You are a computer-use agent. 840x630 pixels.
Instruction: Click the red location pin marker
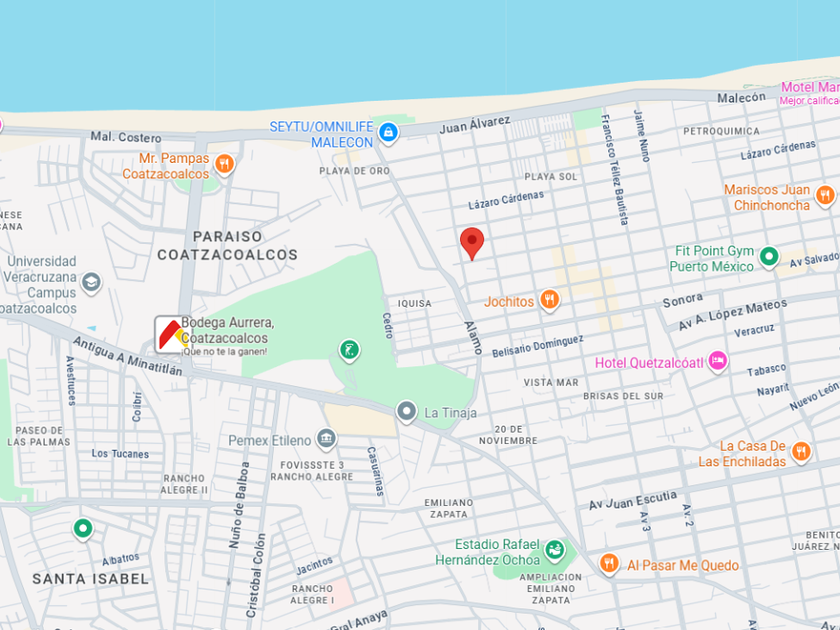click(x=472, y=243)
